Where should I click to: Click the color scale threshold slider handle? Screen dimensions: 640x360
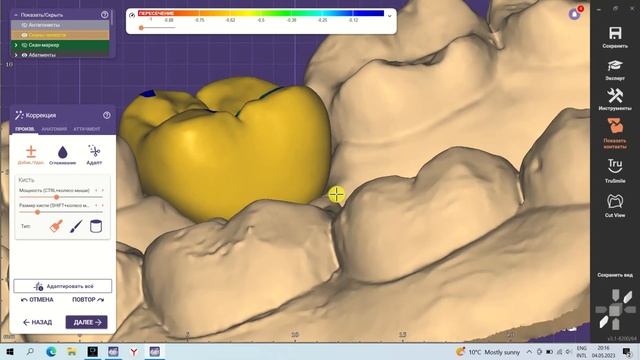coord(141,28)
